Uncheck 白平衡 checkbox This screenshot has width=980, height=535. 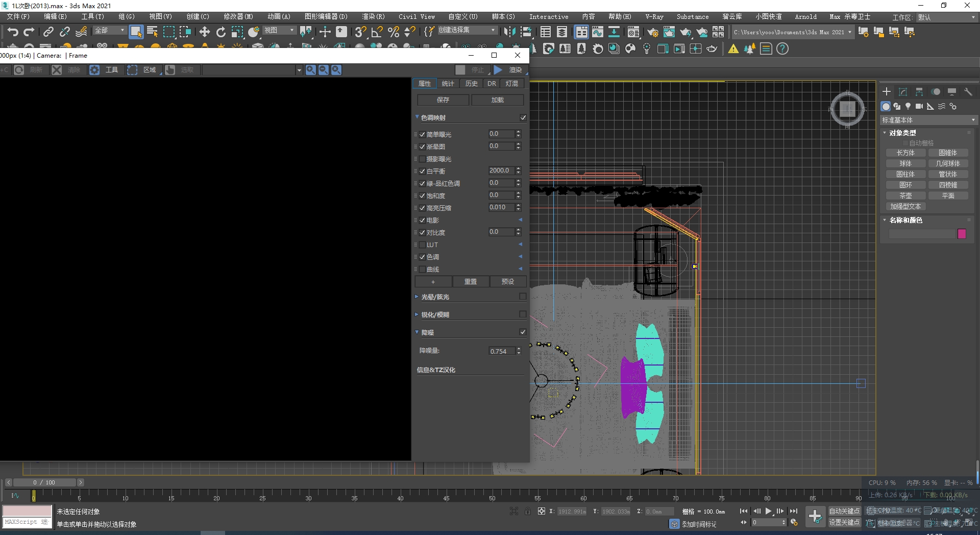[x=423, y=172]
